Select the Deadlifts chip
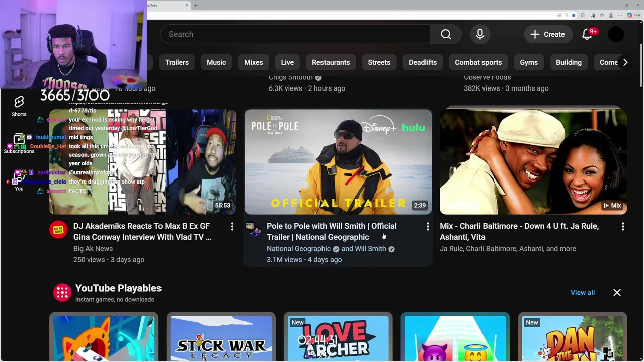 point(423,62)
